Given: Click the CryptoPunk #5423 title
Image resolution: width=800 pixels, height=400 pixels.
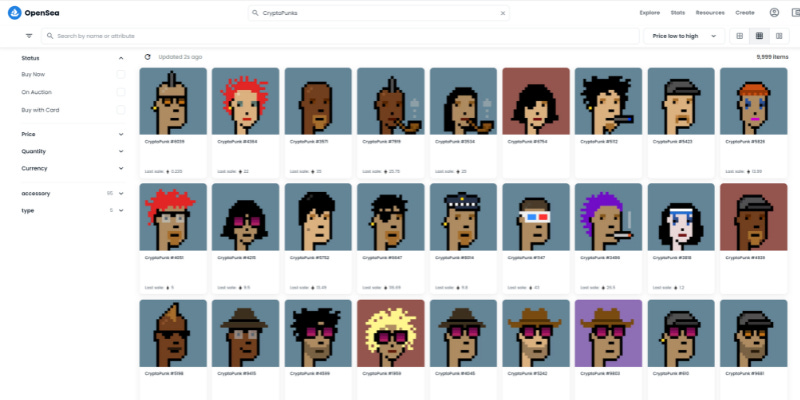Looking at the screenshot, I should pos(673,141).
